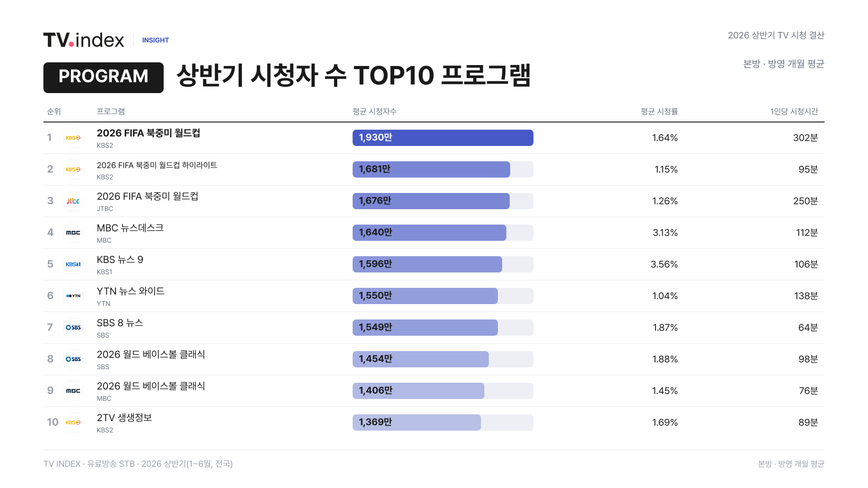Select the KBS2 logo beside 2TV 생생정보
Screen dimensions: 868x488
click(73, 422)
